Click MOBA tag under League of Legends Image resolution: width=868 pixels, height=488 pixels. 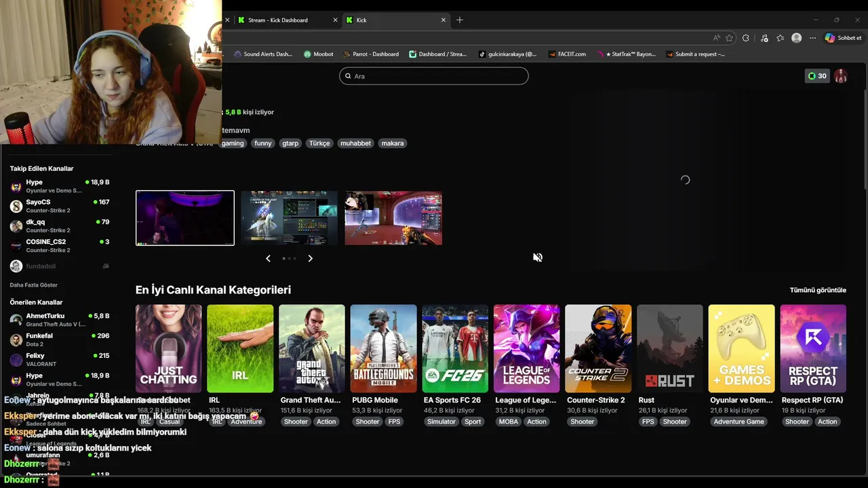509,422
